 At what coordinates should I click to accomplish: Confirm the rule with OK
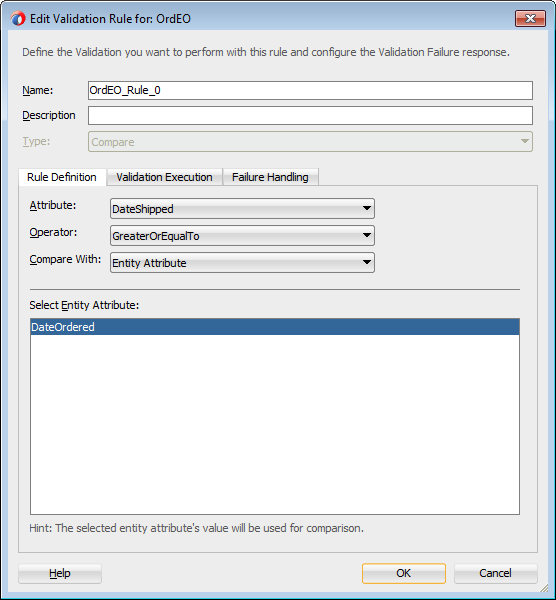click(x=404, y=573)
